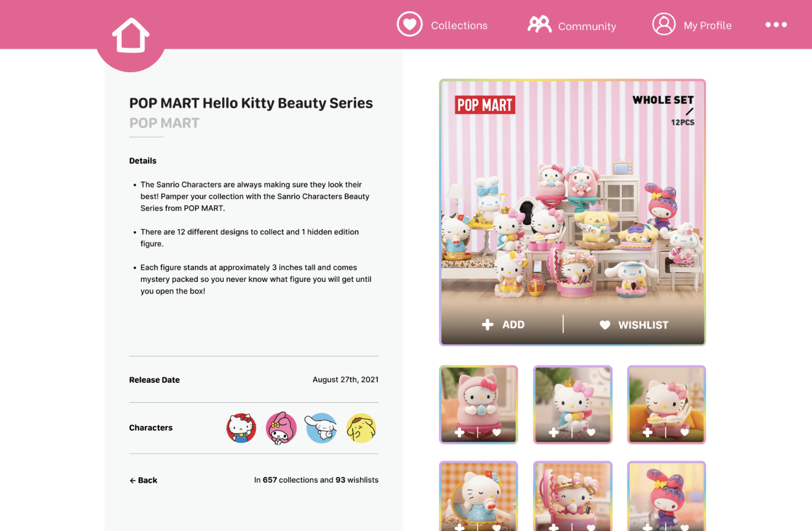Screen dimensions: 812x531
Task: Add the pink-hooded Hello Kitty figure via plus
Action: 460,432
